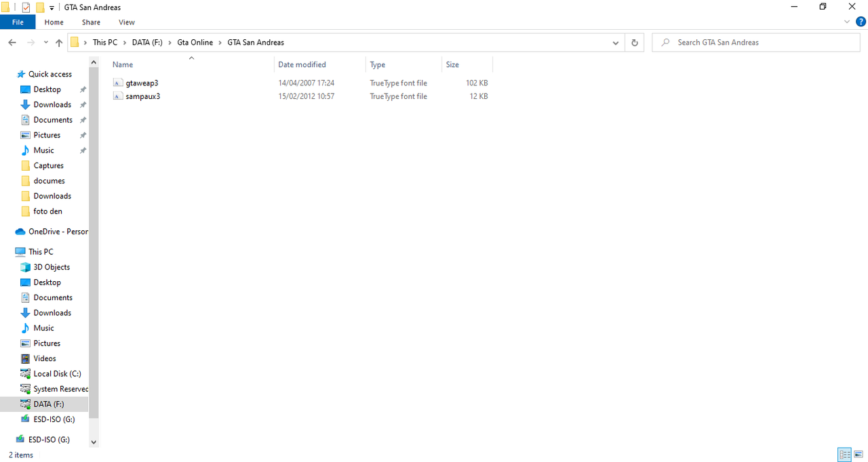Click the Videos filmstrip icon in sidebar
The height and width of the screenshot is (462, 868).
coord(25,358)
